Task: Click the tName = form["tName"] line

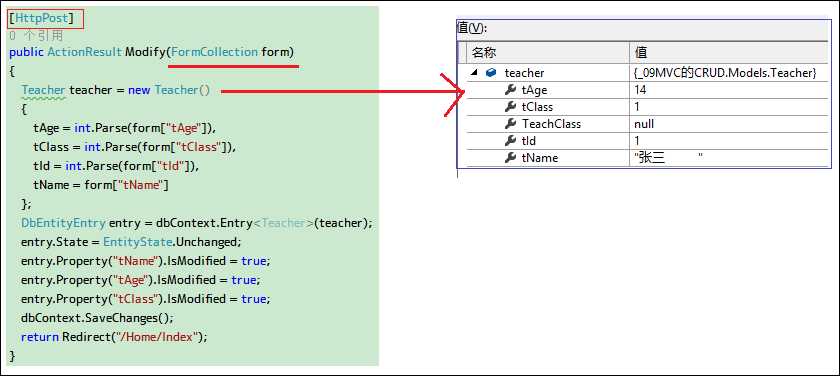Action: [x=101, y=185]
